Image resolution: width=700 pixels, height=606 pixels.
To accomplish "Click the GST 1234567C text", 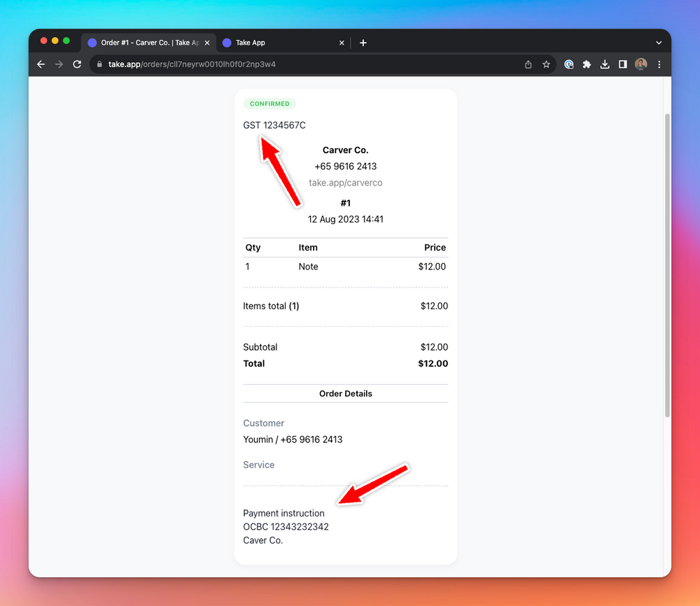I will [274, 125].
